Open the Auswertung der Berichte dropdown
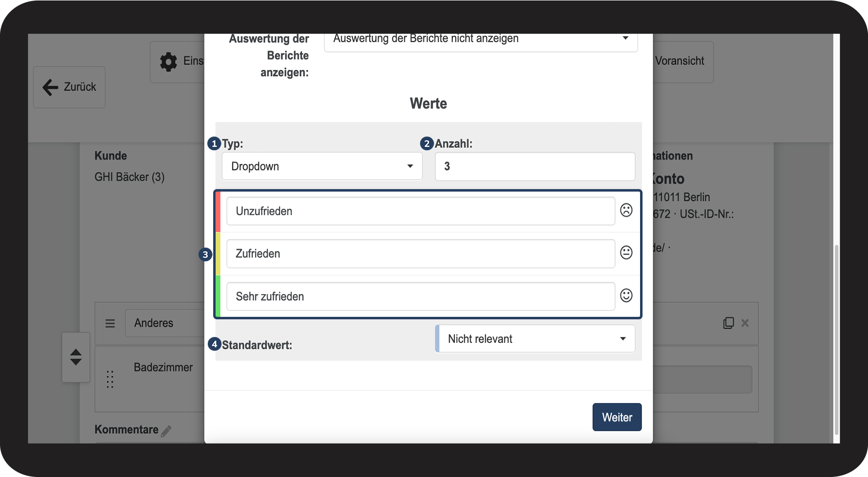868x477 pixels. pyautogui.click(x=481, y=42)
